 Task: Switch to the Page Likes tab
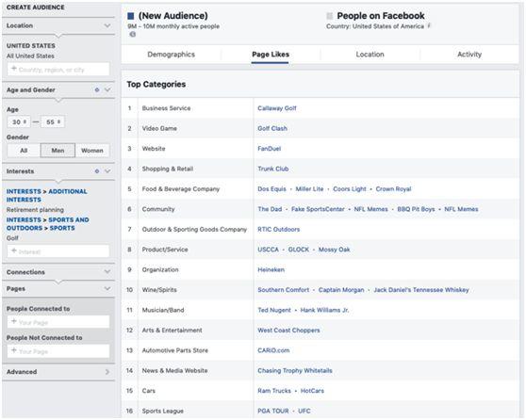[x=271, y=55]
